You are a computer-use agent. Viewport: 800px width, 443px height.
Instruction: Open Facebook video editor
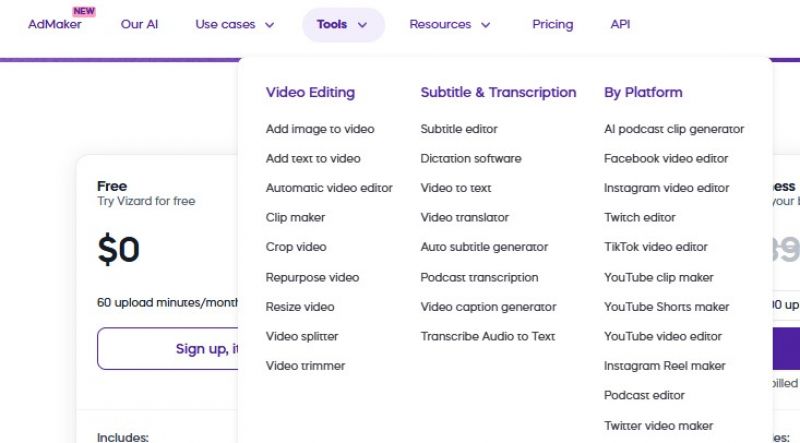pyautogui.click(x=666, y=159)
